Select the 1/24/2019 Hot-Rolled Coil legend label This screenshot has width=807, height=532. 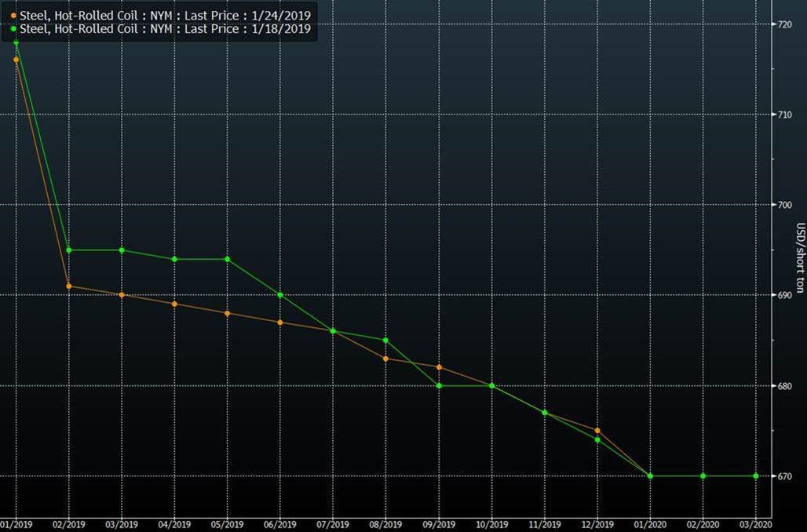pos(165,16)
